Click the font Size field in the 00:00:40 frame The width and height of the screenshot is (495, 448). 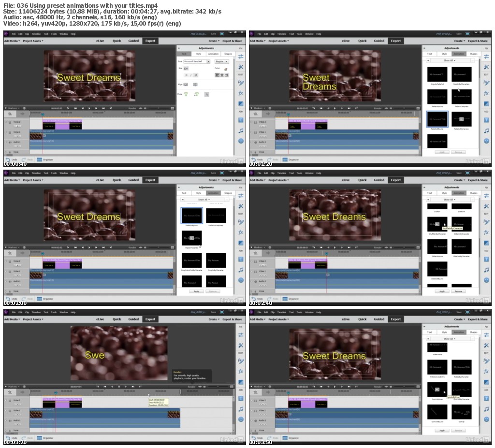[x=186, y=69]
